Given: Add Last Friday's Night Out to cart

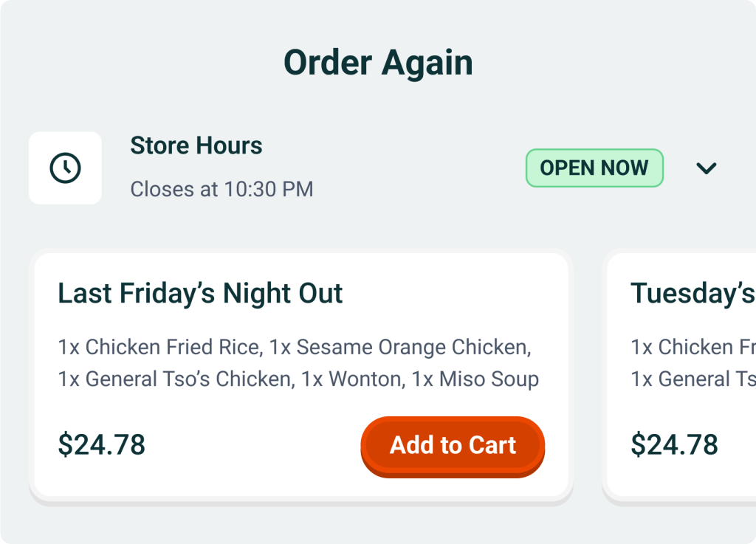Looking at the screenshot, I should click(453, 446).
